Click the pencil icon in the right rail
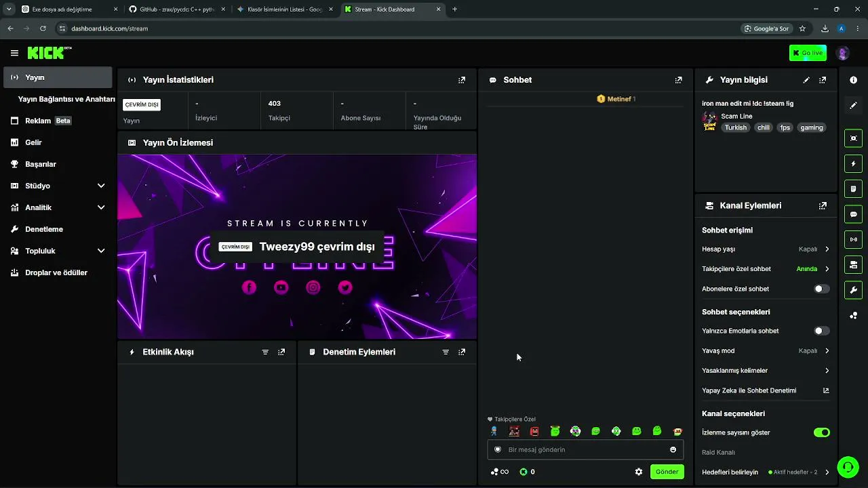 click(x=853, y=105)
